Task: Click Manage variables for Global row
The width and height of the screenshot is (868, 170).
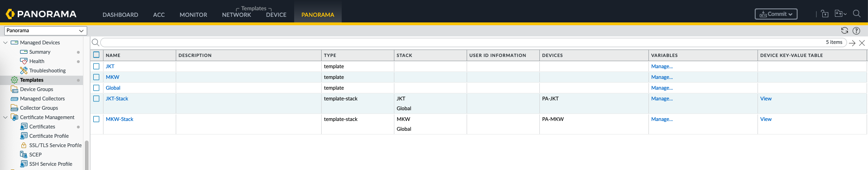Action: coord(662,88)
